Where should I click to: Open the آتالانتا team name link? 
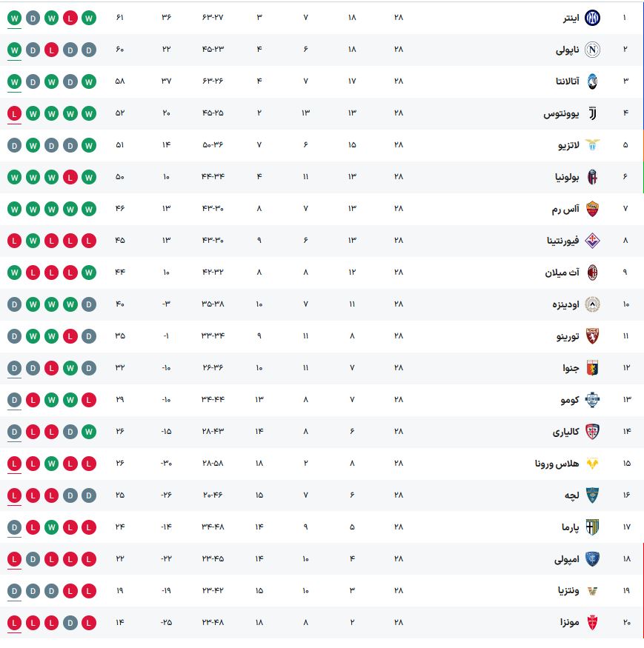click(x=567, y=81)
